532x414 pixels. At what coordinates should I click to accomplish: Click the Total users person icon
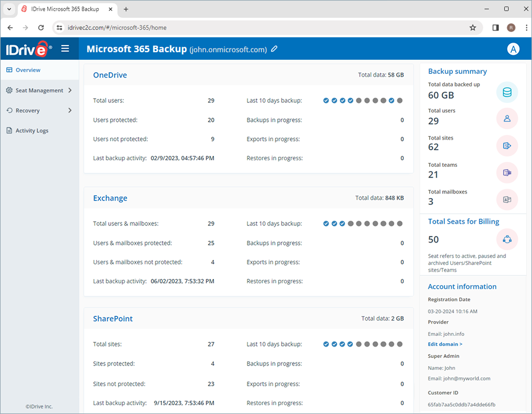tap(507, 118)
